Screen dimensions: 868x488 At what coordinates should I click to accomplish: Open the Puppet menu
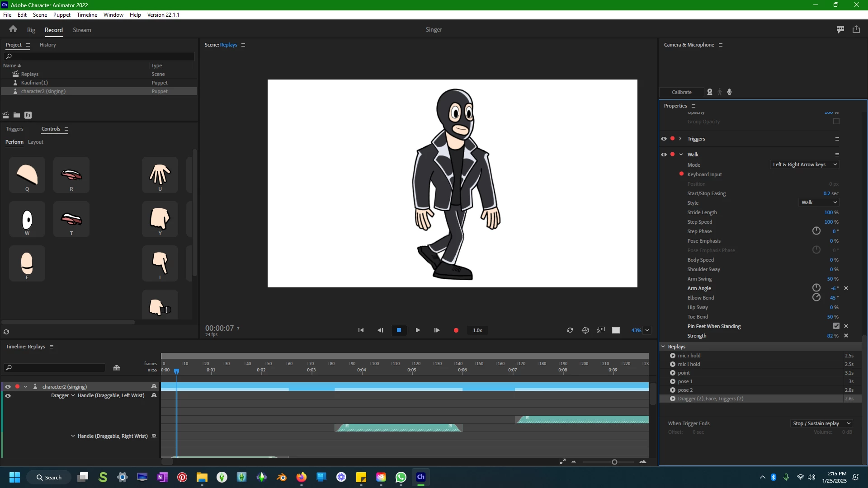(x=61, y=14)
